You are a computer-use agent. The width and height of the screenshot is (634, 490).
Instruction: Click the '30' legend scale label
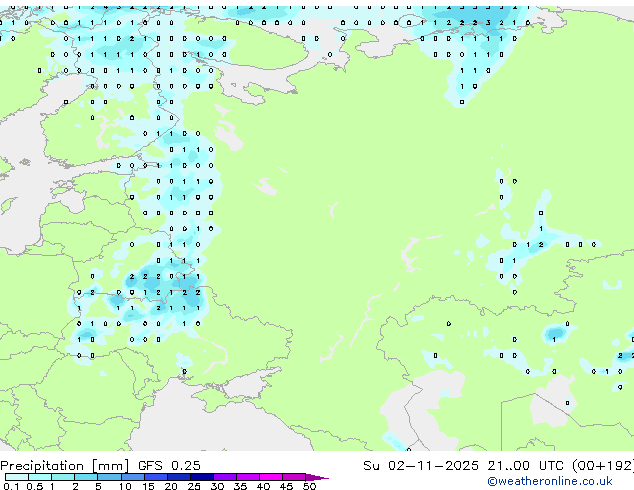[x=218, y=486]
